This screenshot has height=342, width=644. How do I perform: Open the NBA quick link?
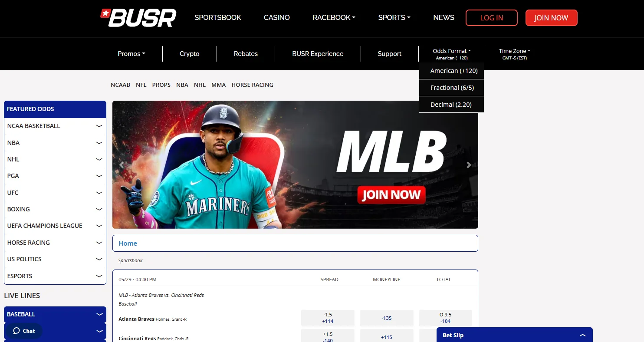coord(182,85)
